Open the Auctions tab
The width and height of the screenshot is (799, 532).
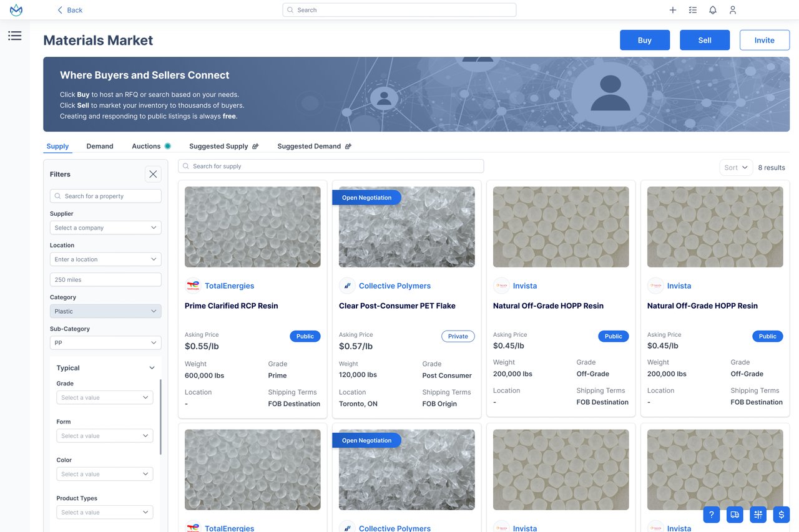coord(144,146)
